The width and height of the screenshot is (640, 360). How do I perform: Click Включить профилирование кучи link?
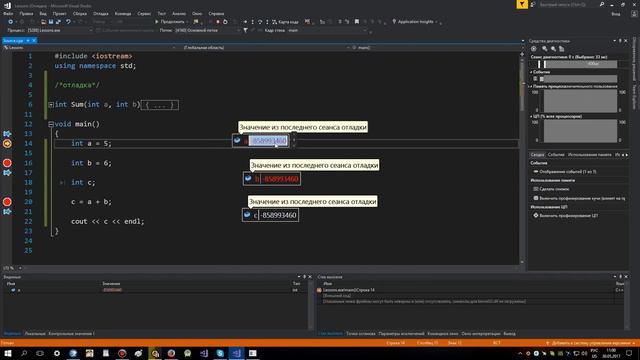582,198
